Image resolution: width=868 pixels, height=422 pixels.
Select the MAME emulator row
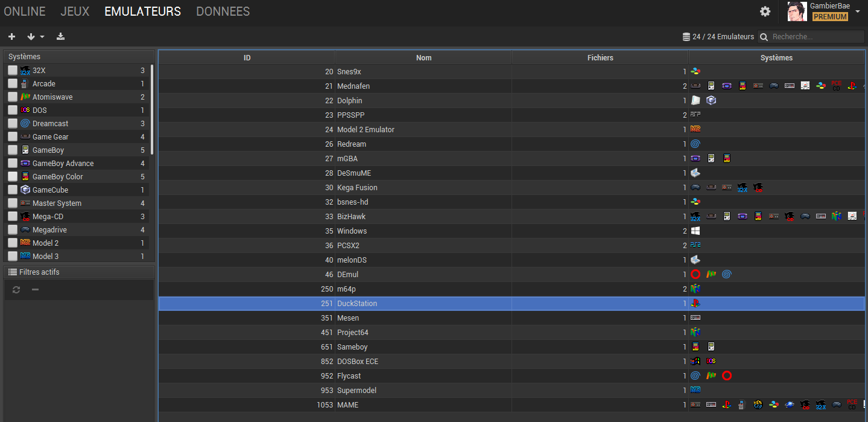pos(512,405)
